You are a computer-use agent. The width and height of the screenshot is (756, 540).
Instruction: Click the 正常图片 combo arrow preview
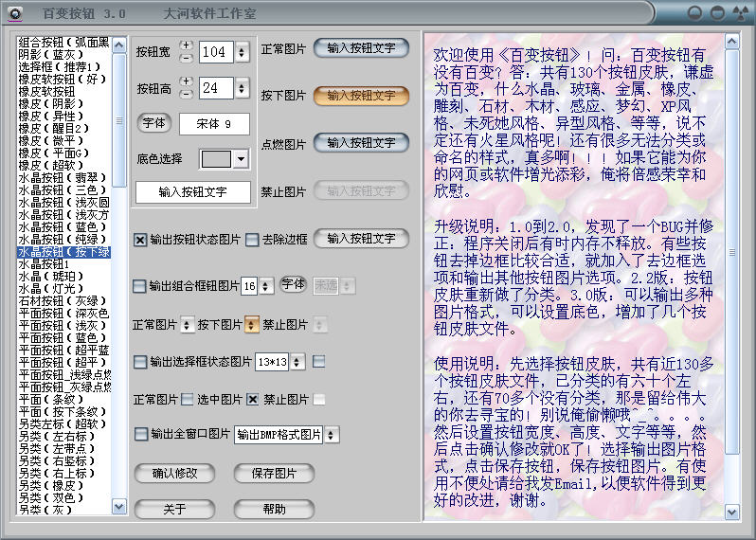point(187,325)
